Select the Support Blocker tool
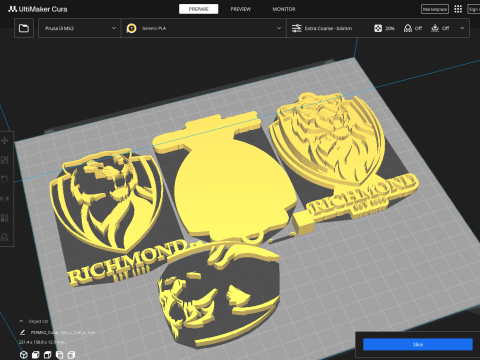Image resolution: width=480 pixels, height=360 pixels. point(5,237)
